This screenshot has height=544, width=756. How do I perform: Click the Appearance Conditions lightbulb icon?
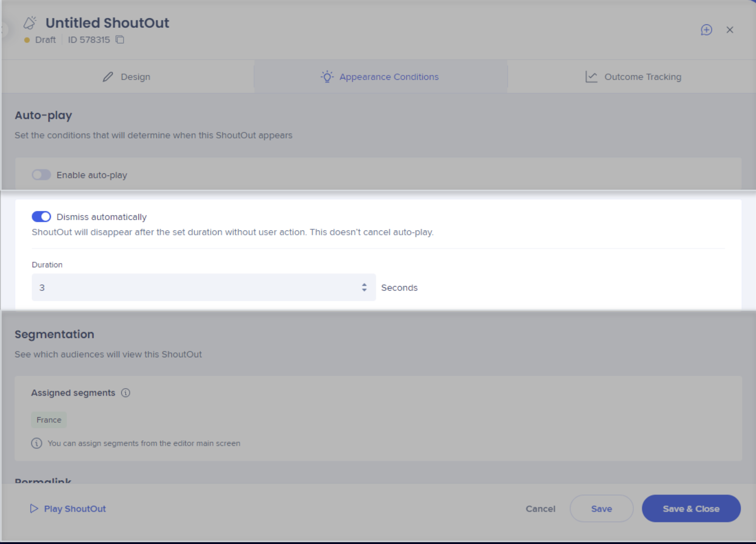coord(327,77)
